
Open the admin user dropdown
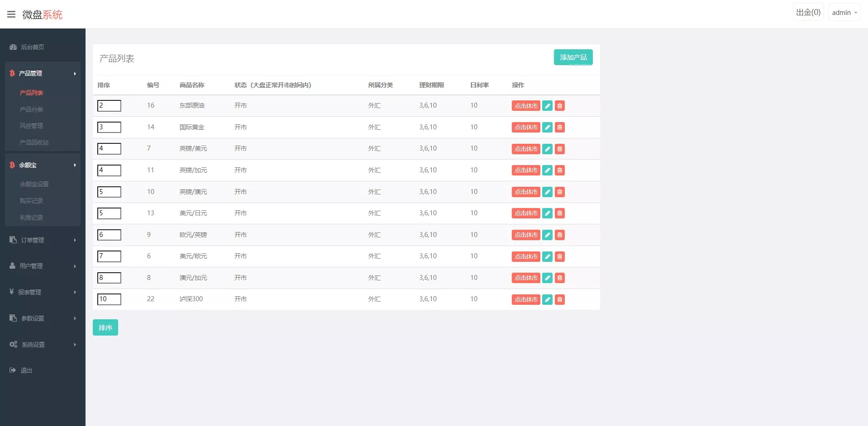click(x=844, y=13)
